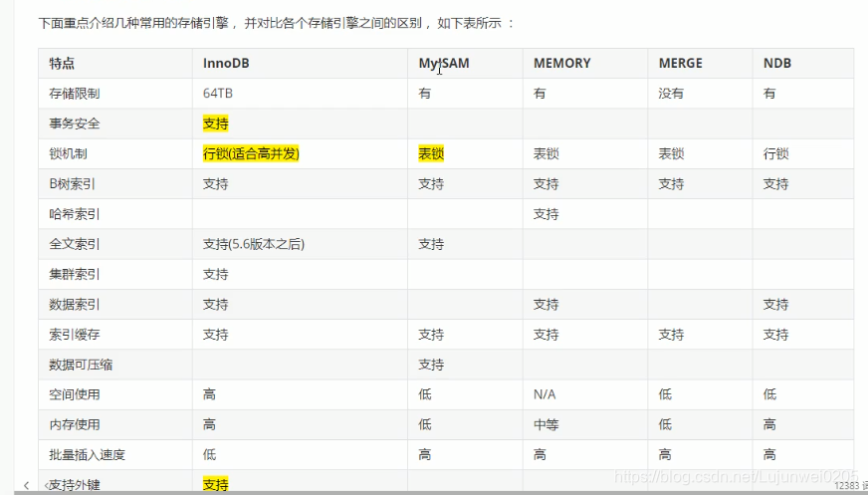Click 高 in 内存使用 row under NDB
This screenshot has width=868, height=495.
point(769,424)
